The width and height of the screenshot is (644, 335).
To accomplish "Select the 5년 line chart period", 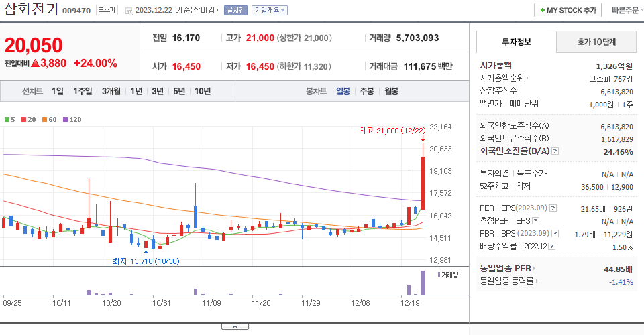I will 179,91.
